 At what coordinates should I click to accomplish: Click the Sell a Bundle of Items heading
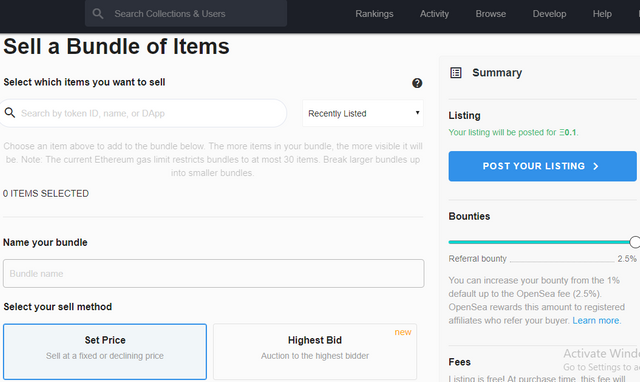(116, 46)
